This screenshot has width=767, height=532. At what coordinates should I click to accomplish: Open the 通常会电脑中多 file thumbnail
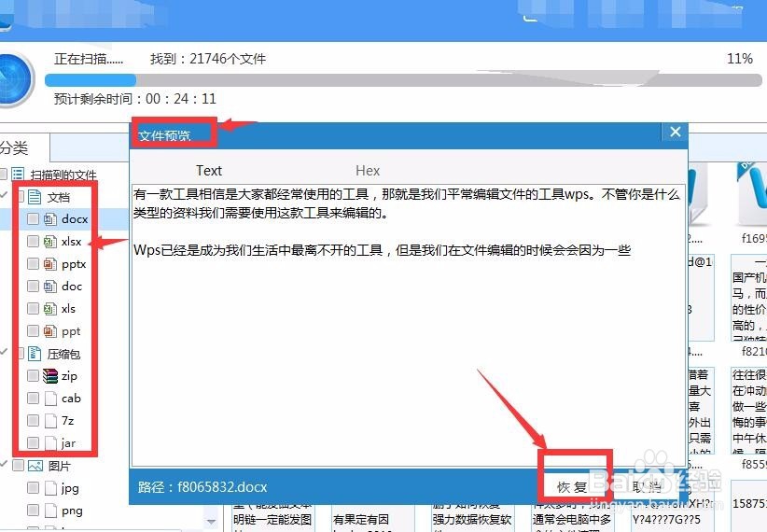coord(572,518)
